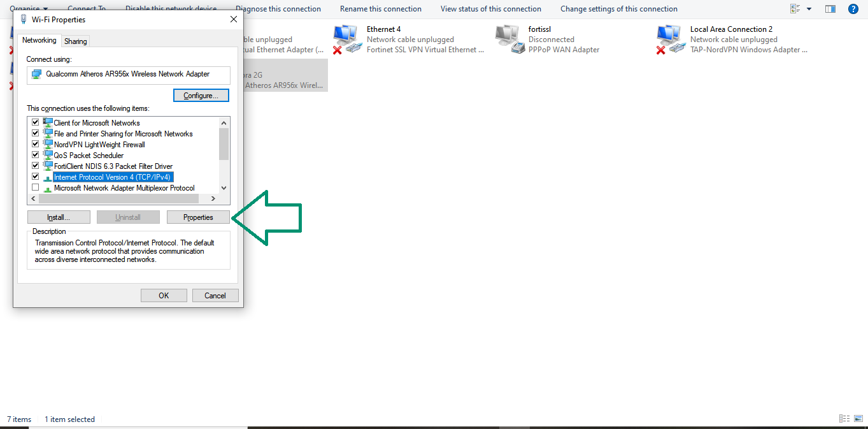The height and width of the screenshot is (429, 868).
Task: Uncheck Client for Microsoft Networks
Action: pos(36,122)
